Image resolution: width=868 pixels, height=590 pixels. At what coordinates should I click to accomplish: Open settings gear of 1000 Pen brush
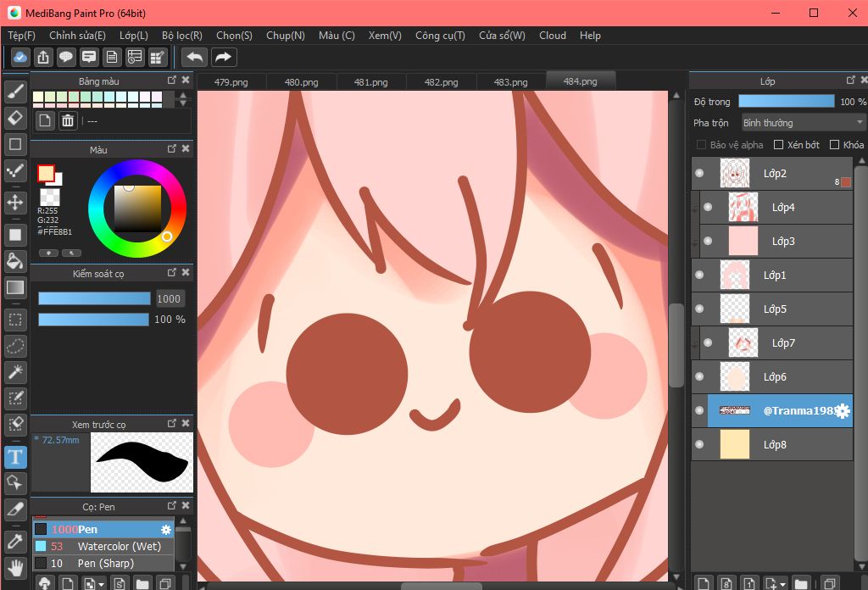tap(165, 530)
